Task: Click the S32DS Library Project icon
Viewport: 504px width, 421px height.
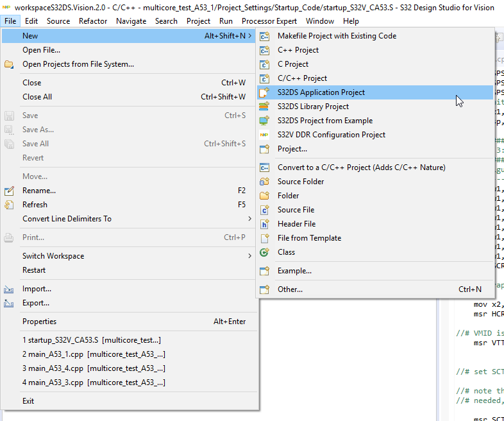Action: (264, 107)
